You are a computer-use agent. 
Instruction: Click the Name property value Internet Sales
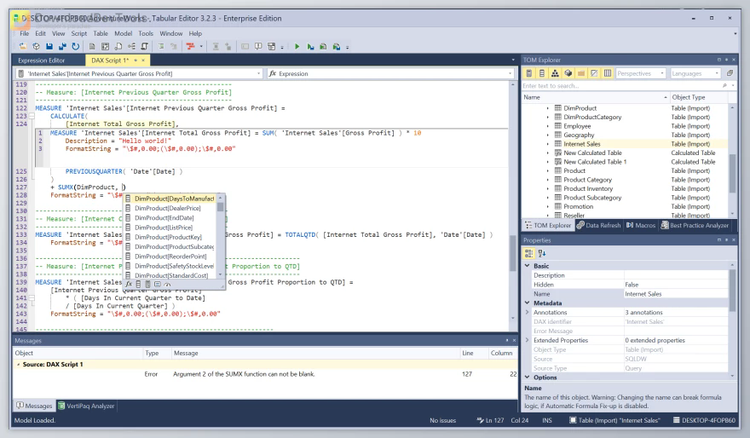[x=676, y=294]
